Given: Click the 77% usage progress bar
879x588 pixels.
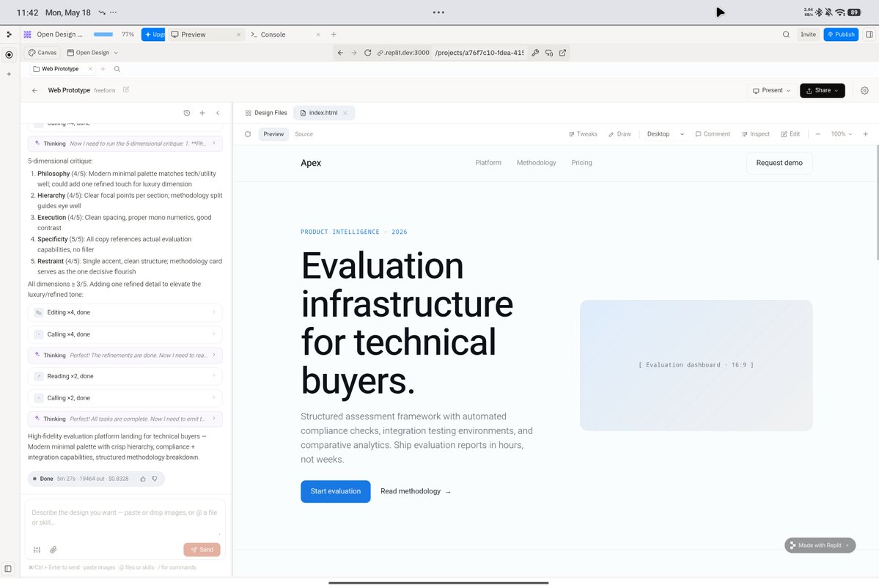Looking at the screenshot, I should click(x=103, y=34).
